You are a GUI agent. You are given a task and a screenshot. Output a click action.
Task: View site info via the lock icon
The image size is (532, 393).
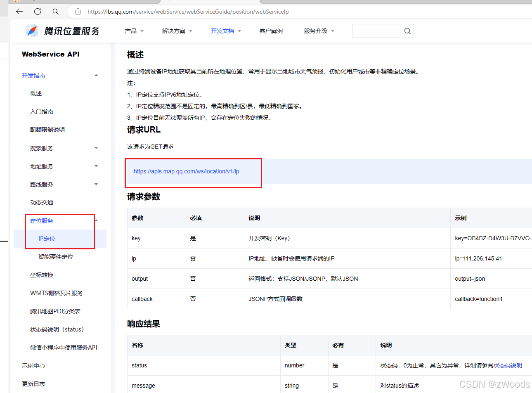(x=78, y=12)
